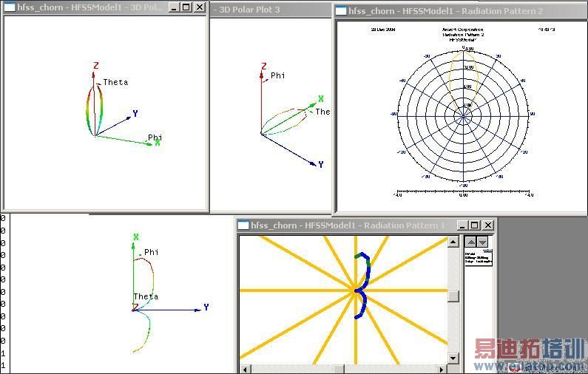The image size is (588, 374).
Task: Click window icon of the 3D Pol... window
Action: coord(10,7)
